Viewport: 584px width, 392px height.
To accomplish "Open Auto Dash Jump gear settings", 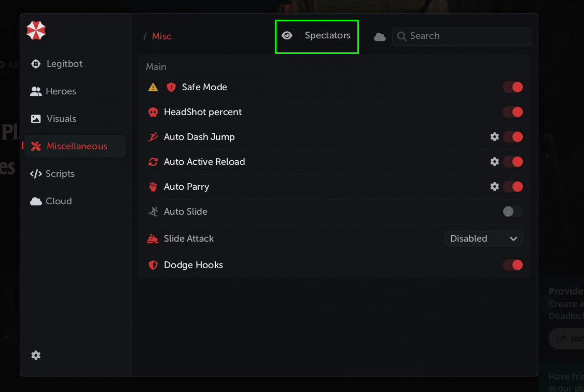I will [x=494, y=137].
